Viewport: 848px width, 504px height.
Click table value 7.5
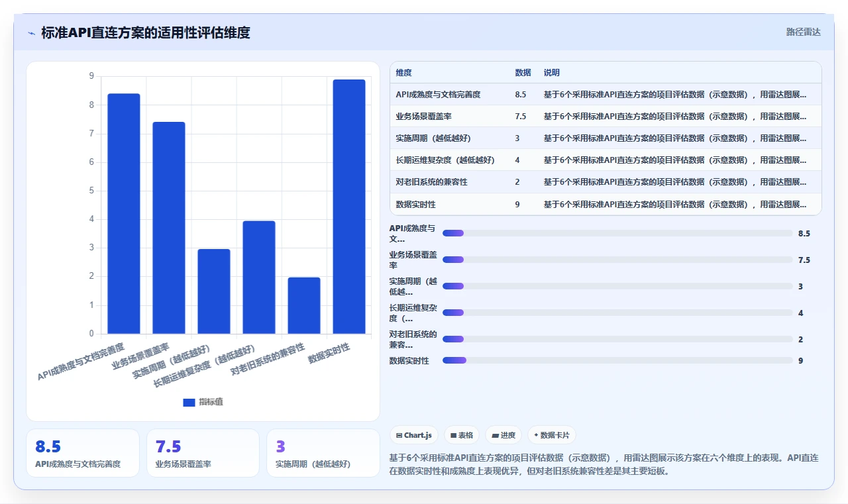pos(521,117)
